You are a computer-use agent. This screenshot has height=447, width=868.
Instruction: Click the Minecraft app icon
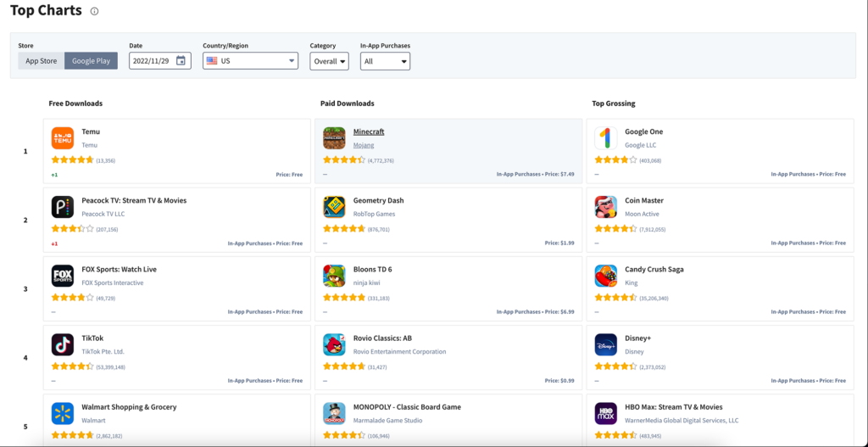click(x=334, y=138)
